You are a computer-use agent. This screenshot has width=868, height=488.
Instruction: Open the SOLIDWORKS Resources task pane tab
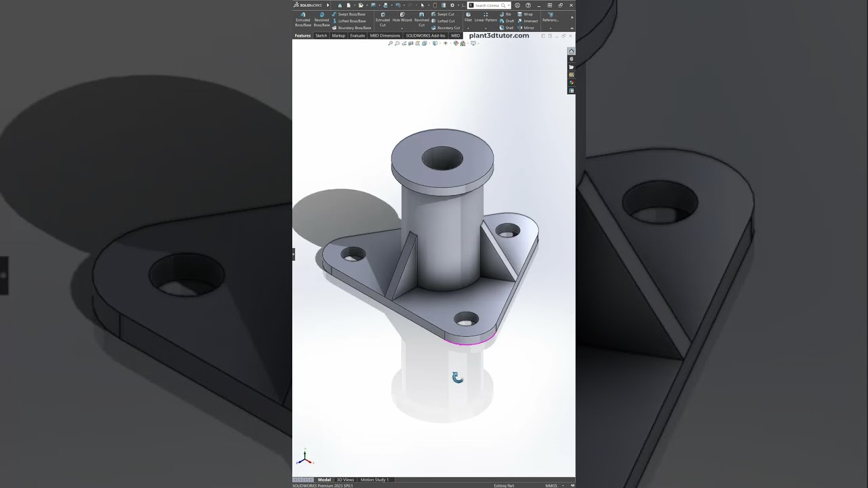click(572, 51)
